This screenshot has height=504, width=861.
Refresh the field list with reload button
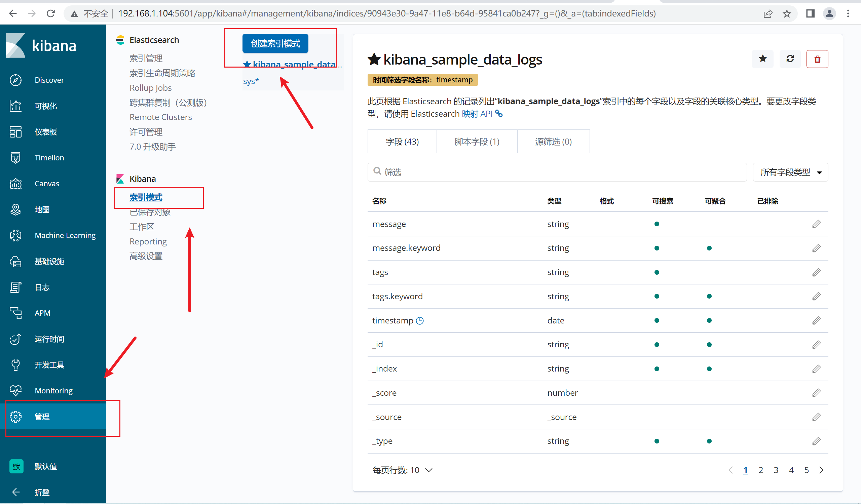pos(790,59)
